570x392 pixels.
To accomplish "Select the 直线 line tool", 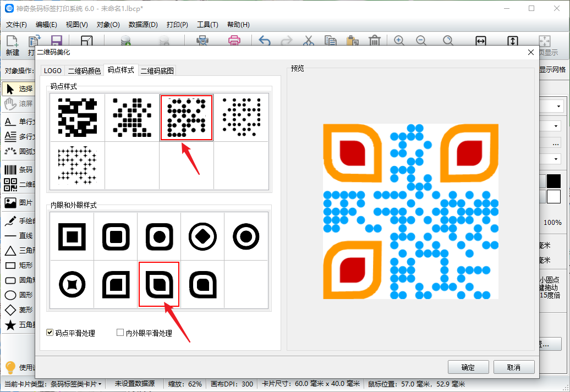I will (19, 236).
